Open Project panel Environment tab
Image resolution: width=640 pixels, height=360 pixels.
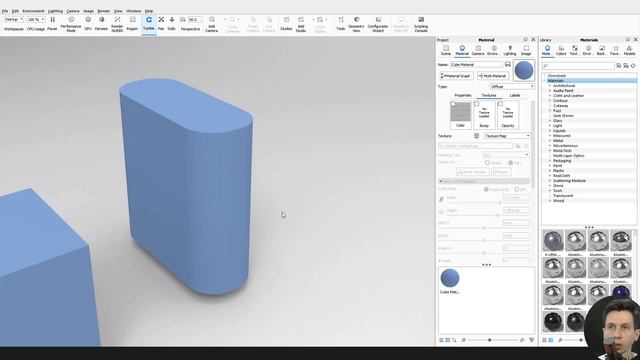493,51
